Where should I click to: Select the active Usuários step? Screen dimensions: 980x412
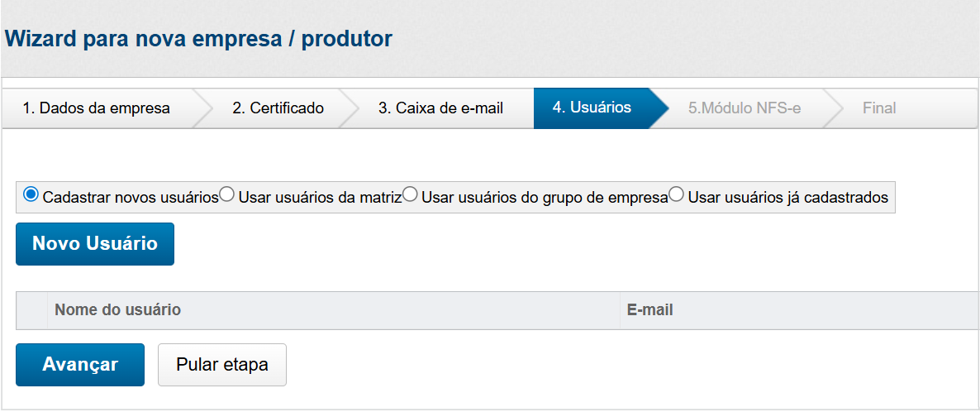[591, 108]
